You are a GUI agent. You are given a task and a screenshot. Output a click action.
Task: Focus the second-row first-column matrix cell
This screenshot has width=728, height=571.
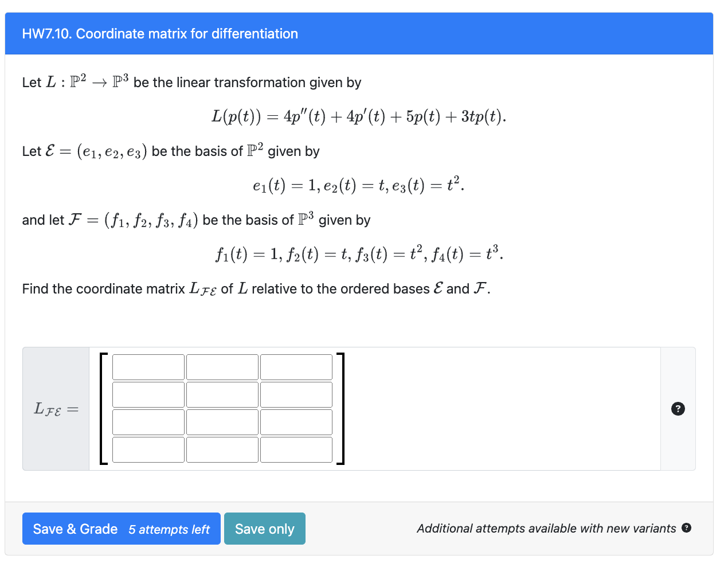(x=148, y=394)
